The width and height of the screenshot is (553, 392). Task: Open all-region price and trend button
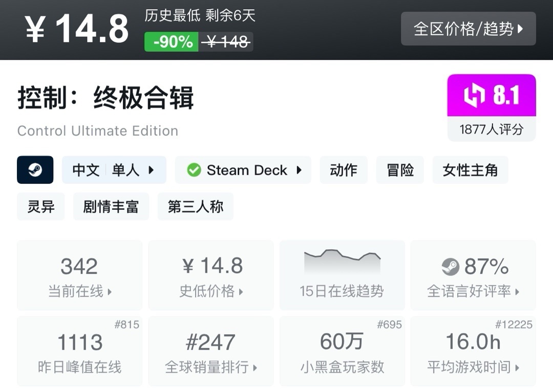[x=468, y=29]
